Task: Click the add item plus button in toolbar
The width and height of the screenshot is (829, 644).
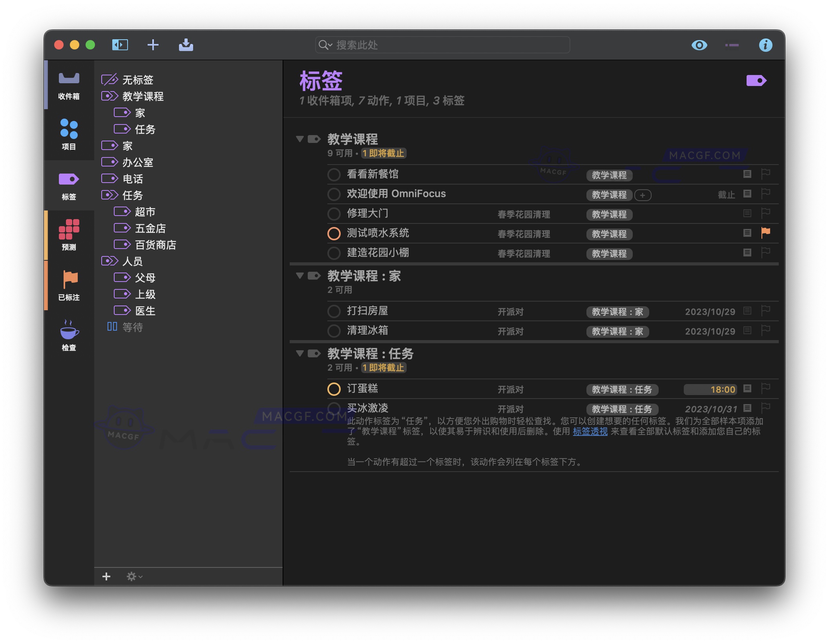Action: click(153, 45)
